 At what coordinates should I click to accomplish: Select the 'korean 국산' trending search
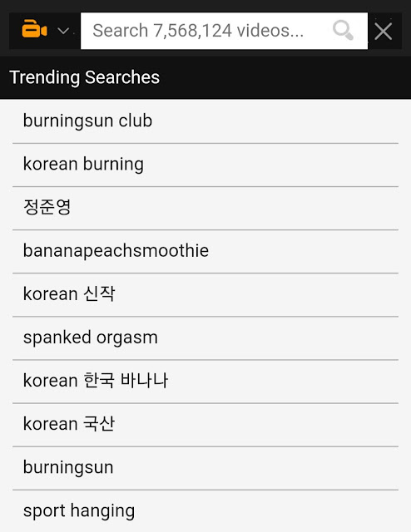pos(205,425)
